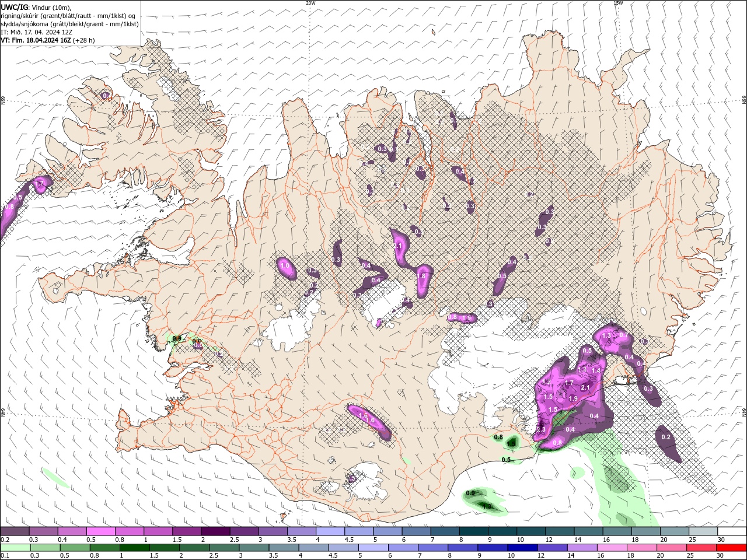Screen dimensions: 747x560
Task: Click the 'IT: Mið. 17. 04. 2024 12Z' line
Action: coord(37,32)
